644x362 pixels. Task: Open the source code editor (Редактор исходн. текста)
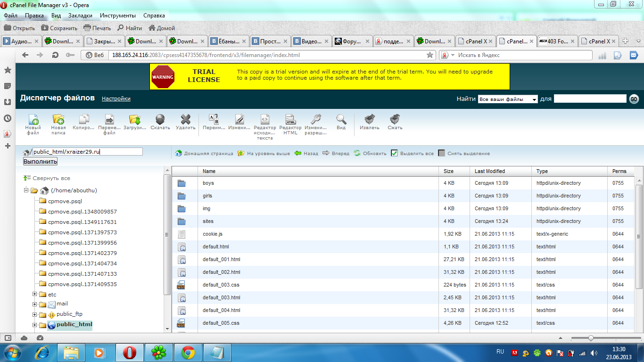point(265,119)
